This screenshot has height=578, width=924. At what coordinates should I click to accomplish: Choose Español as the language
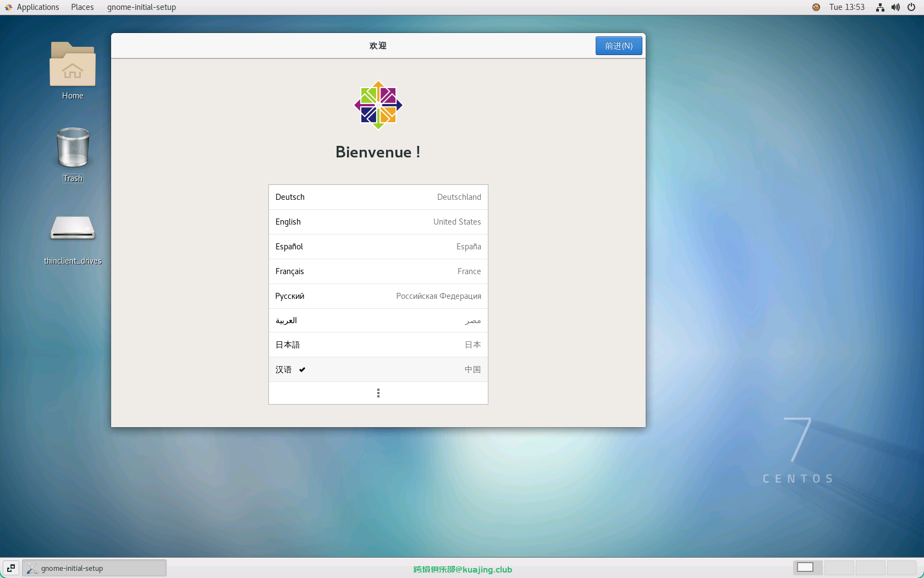click(378, 247)
